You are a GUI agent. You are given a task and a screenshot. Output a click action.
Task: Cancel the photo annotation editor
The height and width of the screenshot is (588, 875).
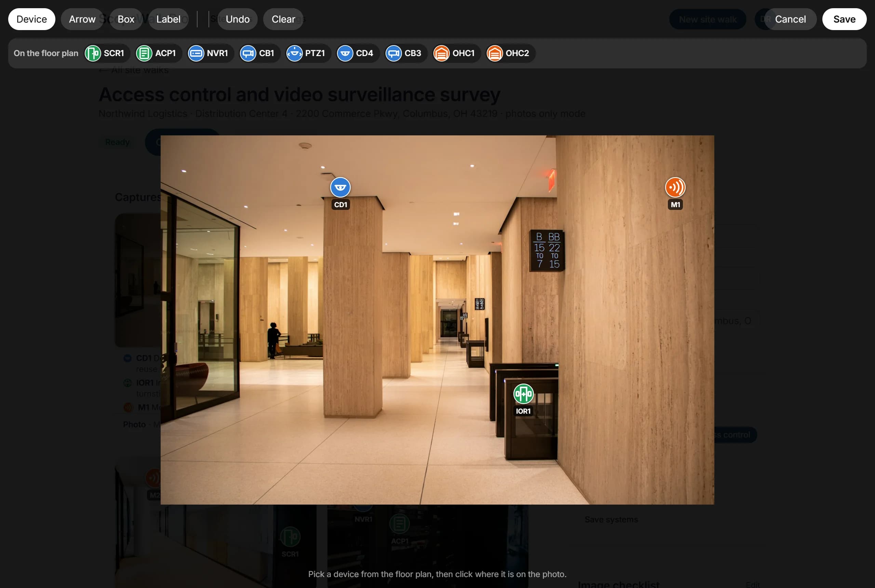790,19
